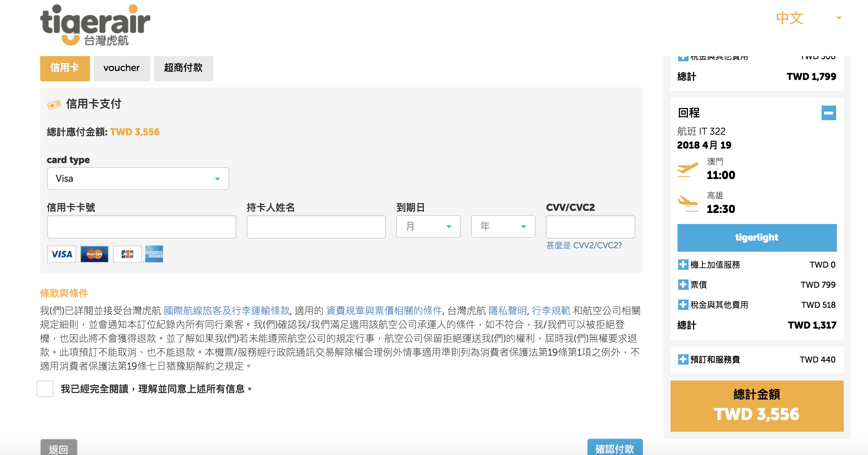Image resolution: width=868 pixels, height=455 pixels.
Task: Expand 票價 TWD 799 plus icon
Action: 683,285
